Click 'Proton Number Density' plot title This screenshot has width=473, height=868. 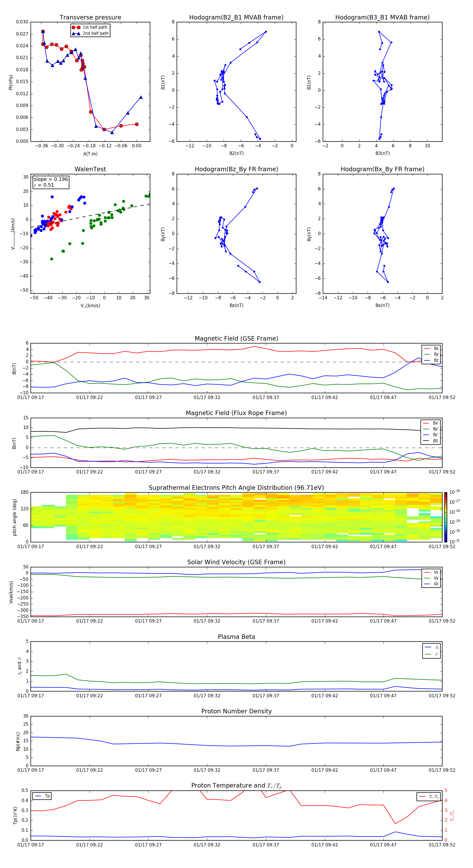236,711
